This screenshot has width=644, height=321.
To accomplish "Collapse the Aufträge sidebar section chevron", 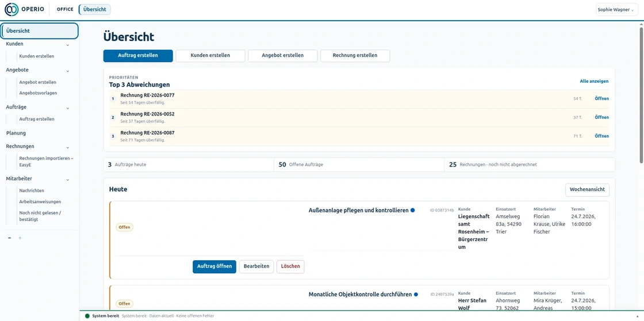I will 68,108.
